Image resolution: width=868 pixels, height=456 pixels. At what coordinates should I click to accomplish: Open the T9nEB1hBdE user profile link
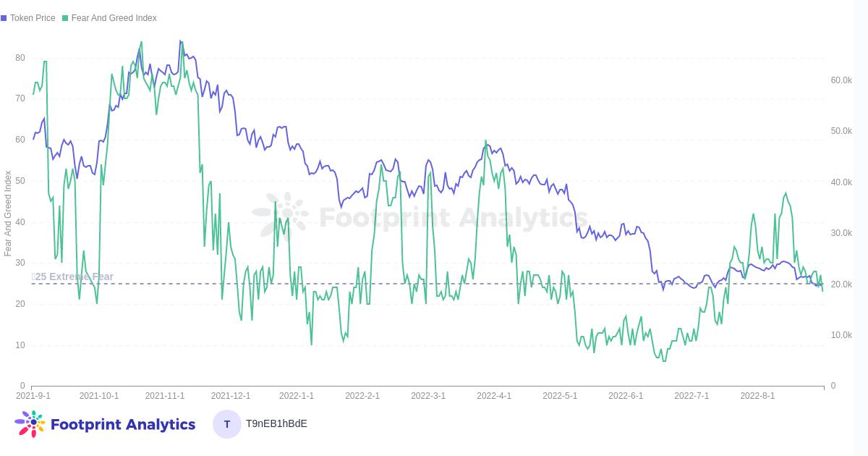click(x=276, y=423)
